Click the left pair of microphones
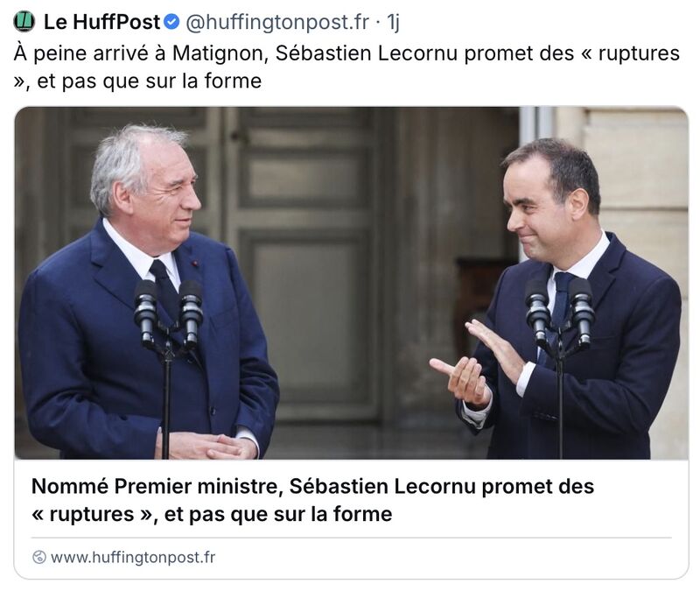 pos(168,313)
